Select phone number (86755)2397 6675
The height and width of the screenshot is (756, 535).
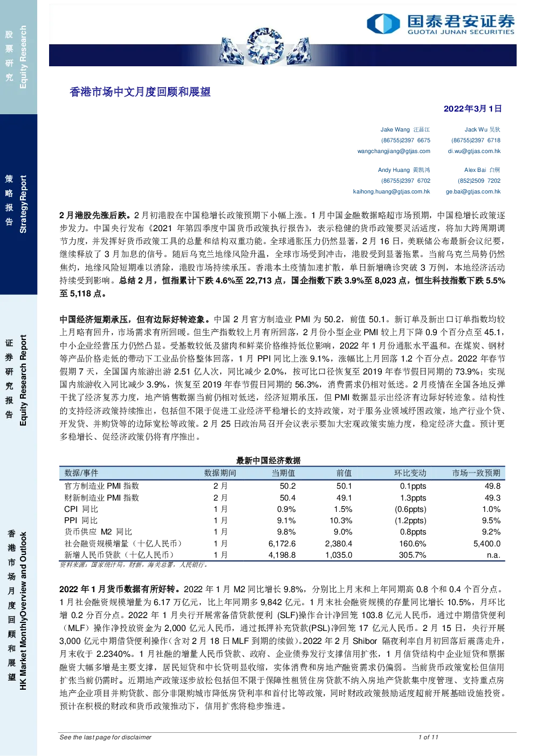(406, 141)
